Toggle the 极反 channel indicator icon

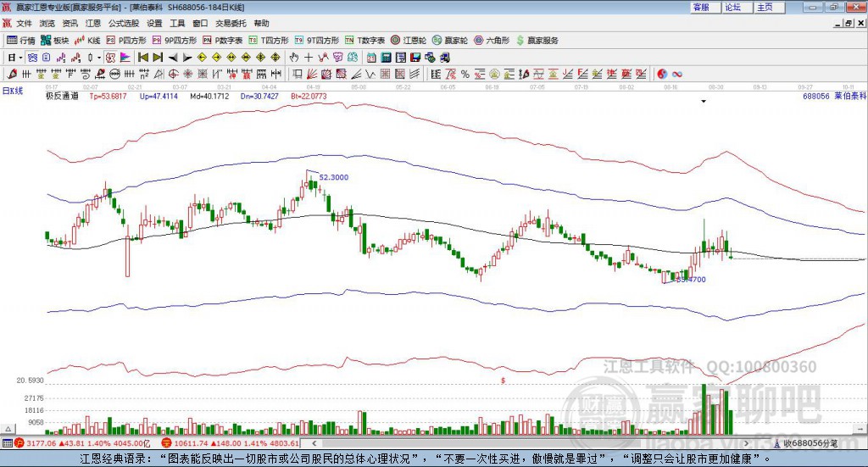pyautogui.click(x=110, y=58)
